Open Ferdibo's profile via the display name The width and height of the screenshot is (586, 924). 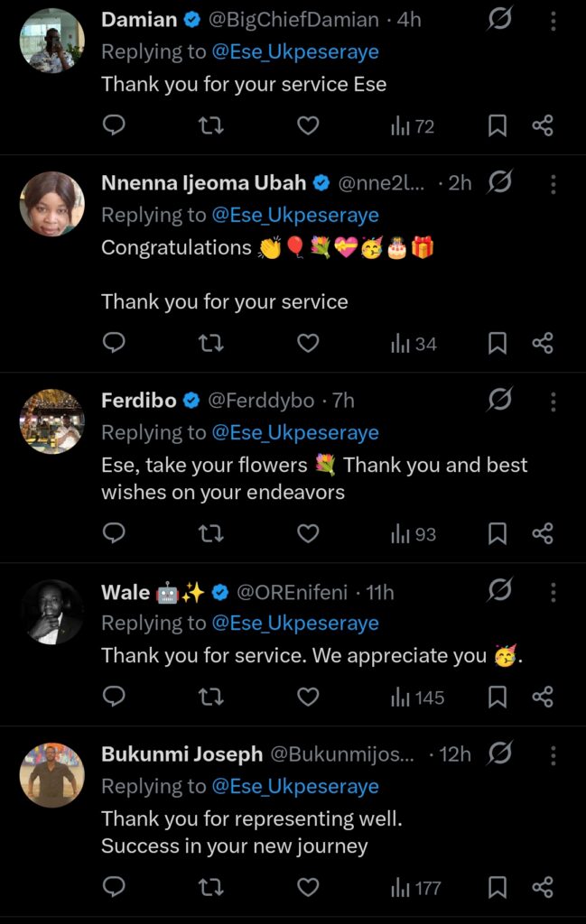click(x=139, y=400)
